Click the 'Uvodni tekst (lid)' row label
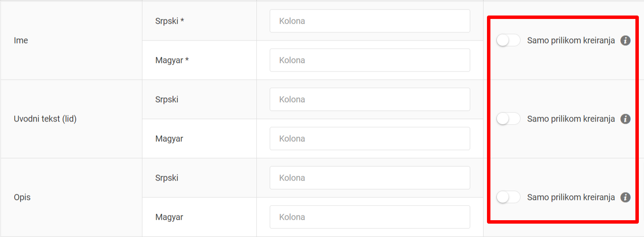The height and width of the screenshot is (237, 644). click(x=45, y=119)
